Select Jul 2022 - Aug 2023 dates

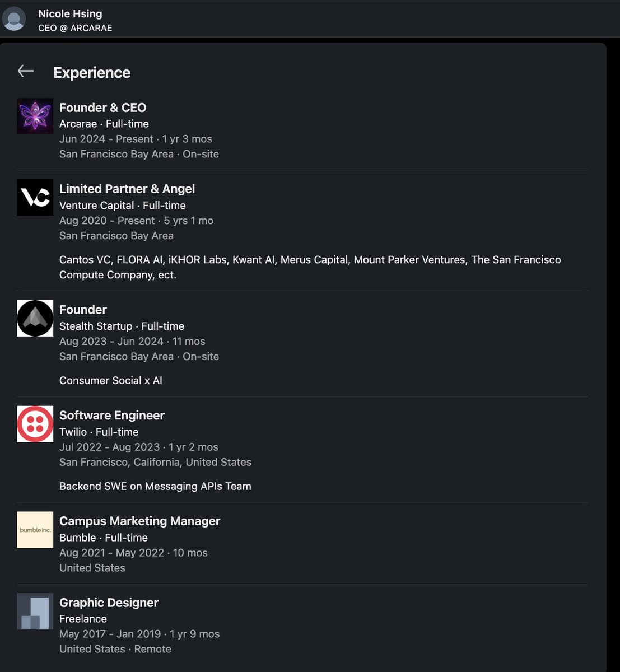point(139,447)
